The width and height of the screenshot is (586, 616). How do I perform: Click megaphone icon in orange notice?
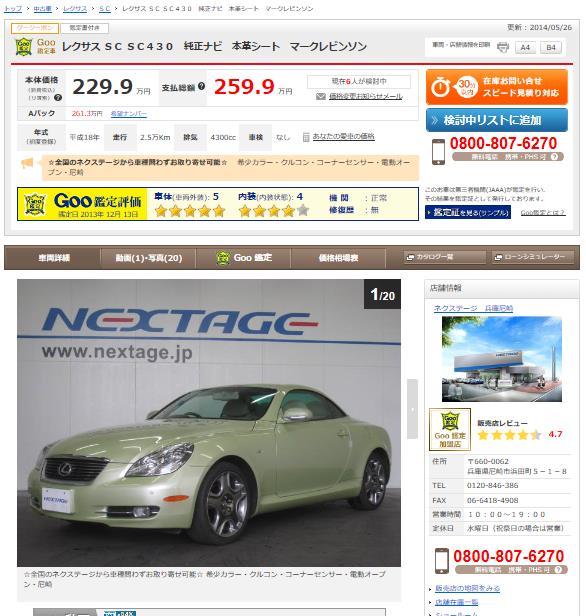tap(27, 163)
